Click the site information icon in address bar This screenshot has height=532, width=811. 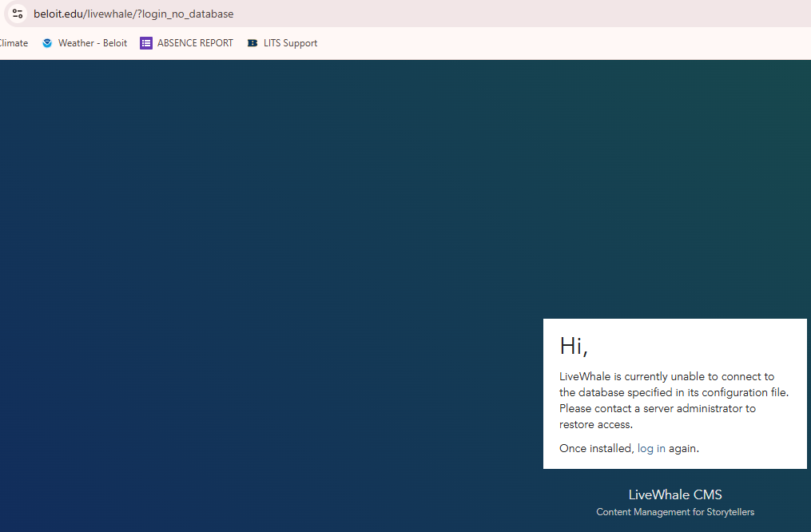pos(18,14)
